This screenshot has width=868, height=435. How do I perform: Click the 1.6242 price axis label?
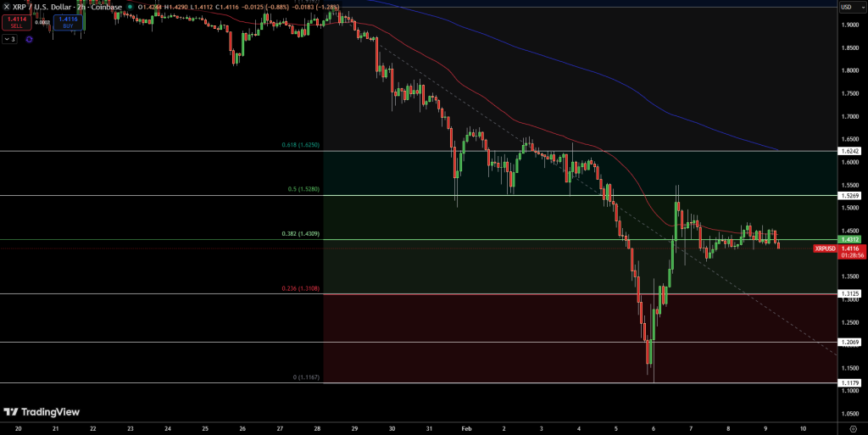click(x=849, y=151)
